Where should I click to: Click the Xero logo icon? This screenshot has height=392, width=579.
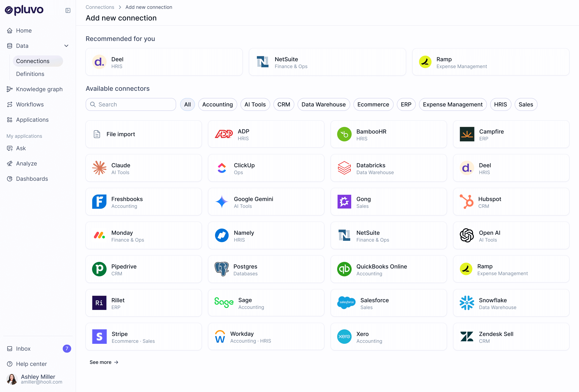pyautogui.click(x=344, y=337)
